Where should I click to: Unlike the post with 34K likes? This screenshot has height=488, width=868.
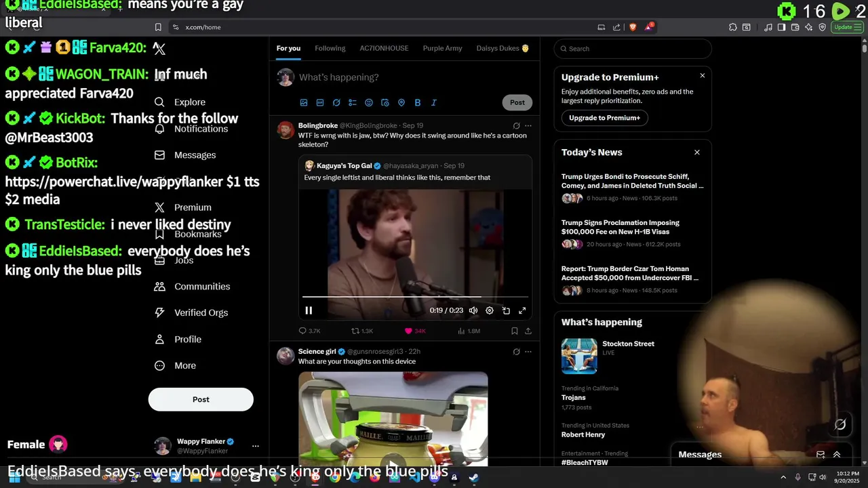click(415, 331)
